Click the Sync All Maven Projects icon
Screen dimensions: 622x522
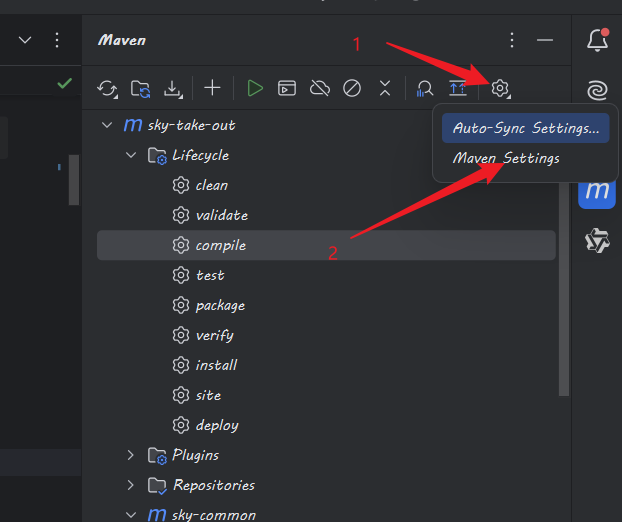coord(107,88)
